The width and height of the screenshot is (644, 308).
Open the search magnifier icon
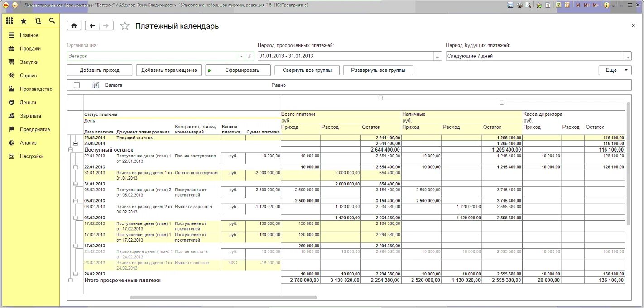click(52, 21)
